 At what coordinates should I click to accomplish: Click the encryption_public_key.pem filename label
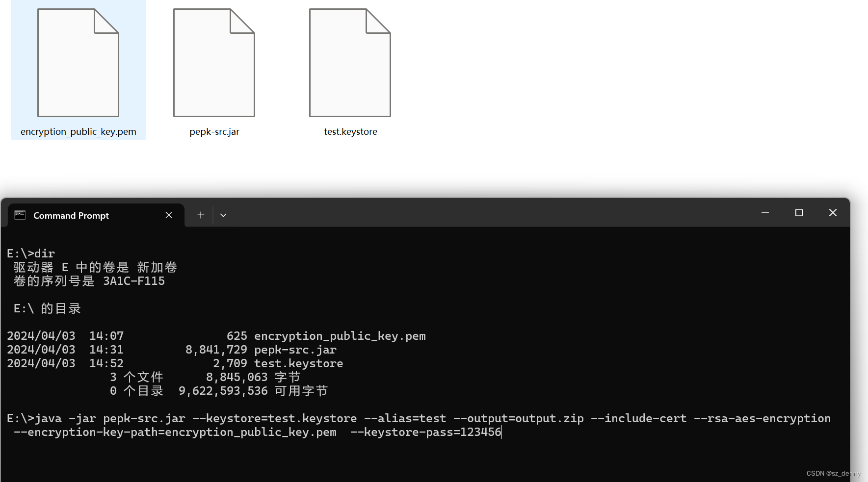coord(78,131)
